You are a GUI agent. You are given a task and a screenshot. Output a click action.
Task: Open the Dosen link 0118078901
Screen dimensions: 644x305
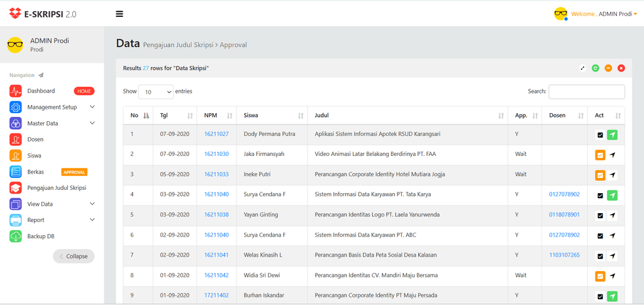[x=564, y=214]
